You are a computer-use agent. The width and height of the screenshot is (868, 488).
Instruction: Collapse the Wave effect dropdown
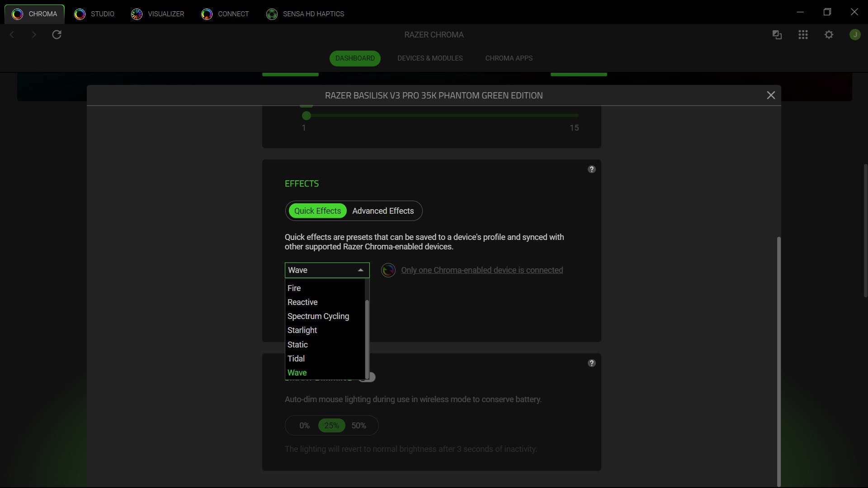360,270
